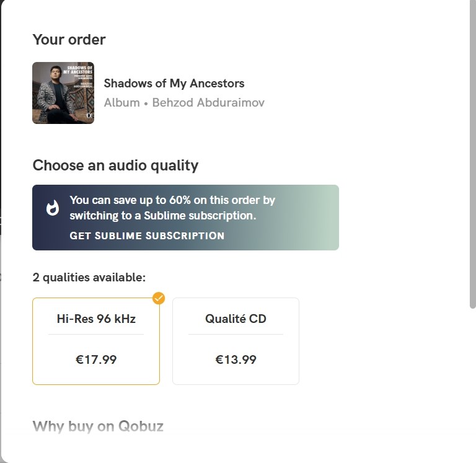Click the Choose an audio quality heading
This screenshot has width=476, height=463.
point(115,165)
